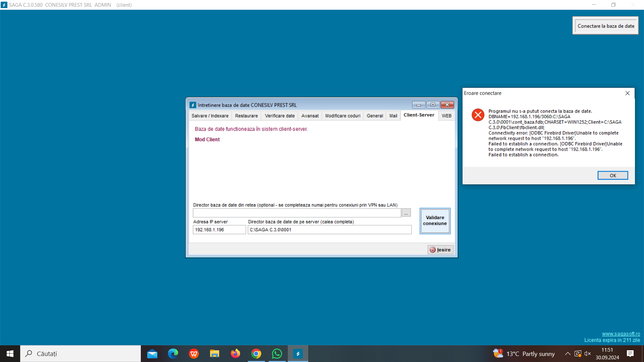
Task: Switch to the Restaurare tab
Action: [247, 116]
